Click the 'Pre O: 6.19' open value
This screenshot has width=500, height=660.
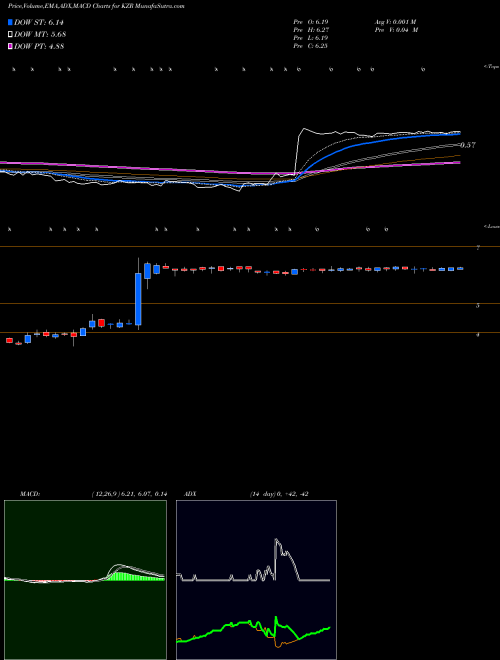[x=311, y=22]
